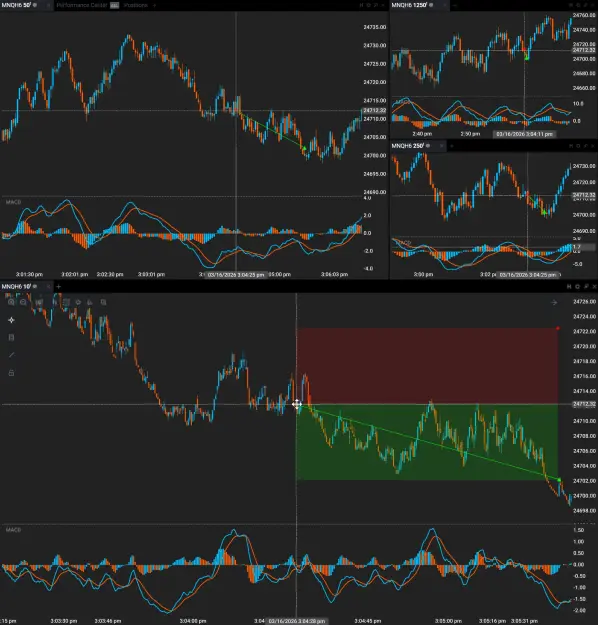Click the green profit-target zone on bottom chart
Image resolution: width=598 pixels, height=625 pixels.
point(427,442)
